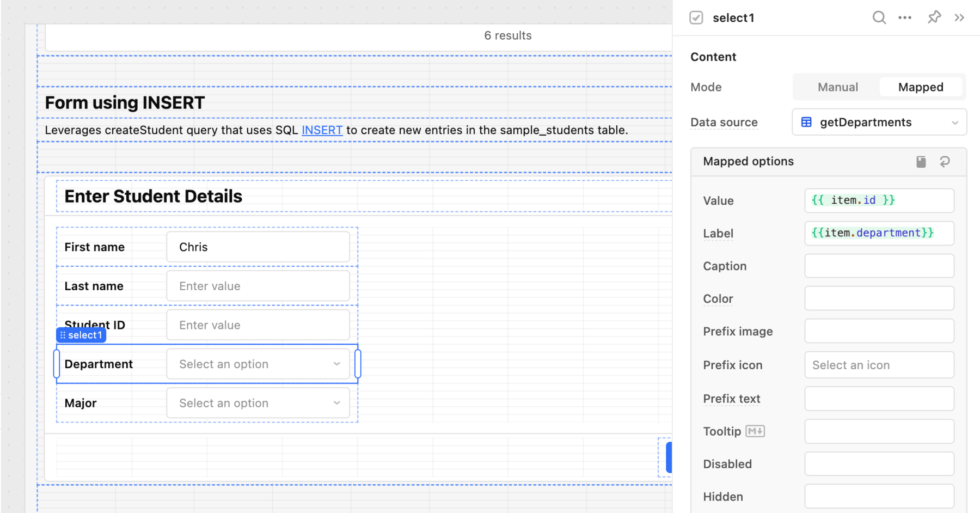980x513 pixels.
Task: Pin the inspector panel with pin icon
Action: pos(934,17)
